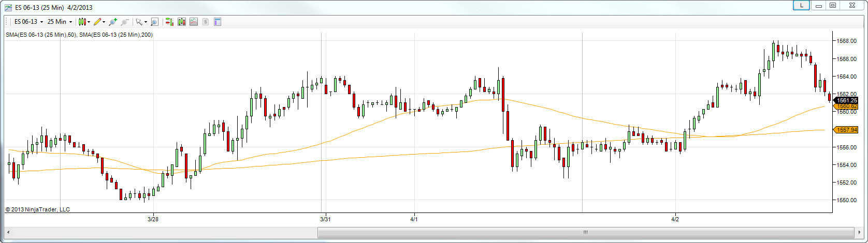Screen dimensions: 868x243
Task: Click the chart window icon in title bar
Action: pyautogui.click(x=8, y=7)
